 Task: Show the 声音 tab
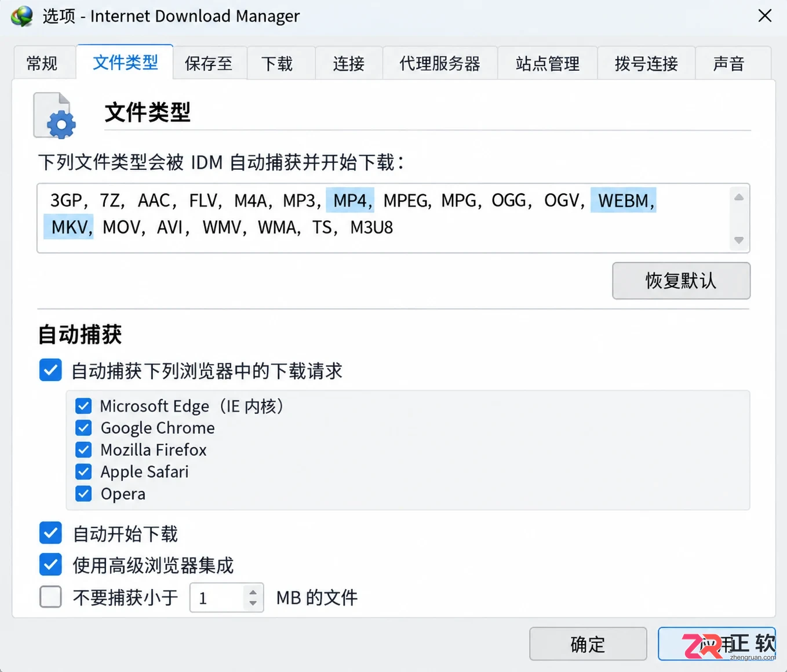[x=733, y=63]
